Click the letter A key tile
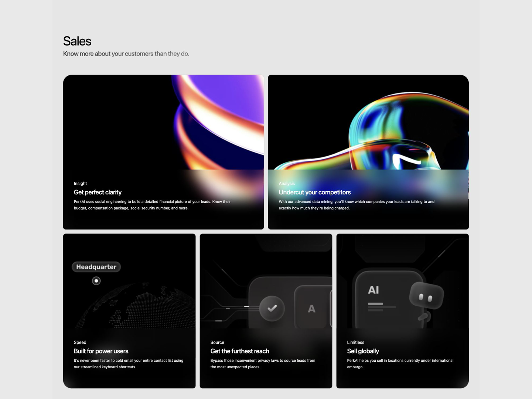This screenshot has width=532, height=399. coord(311,307)
